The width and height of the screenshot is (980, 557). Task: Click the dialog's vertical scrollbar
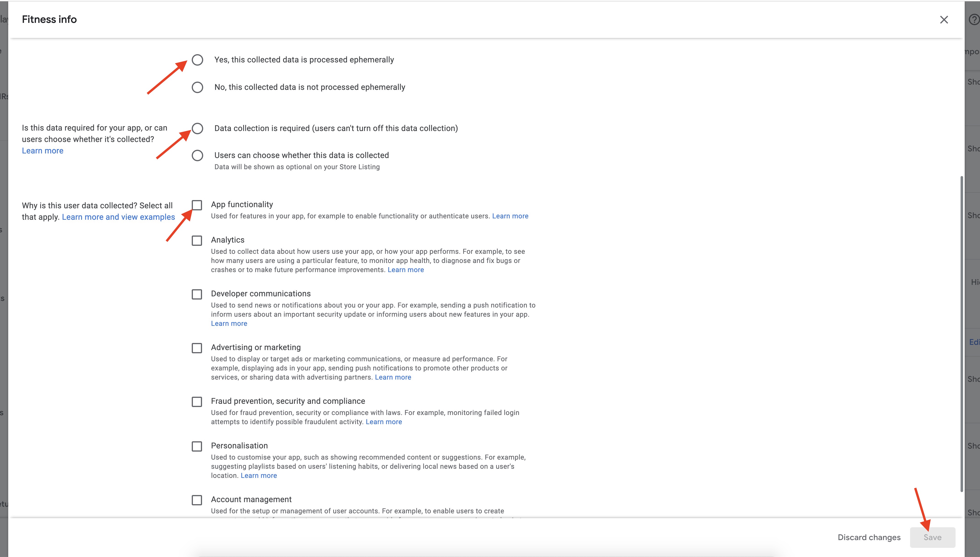(x=961, y=334)
